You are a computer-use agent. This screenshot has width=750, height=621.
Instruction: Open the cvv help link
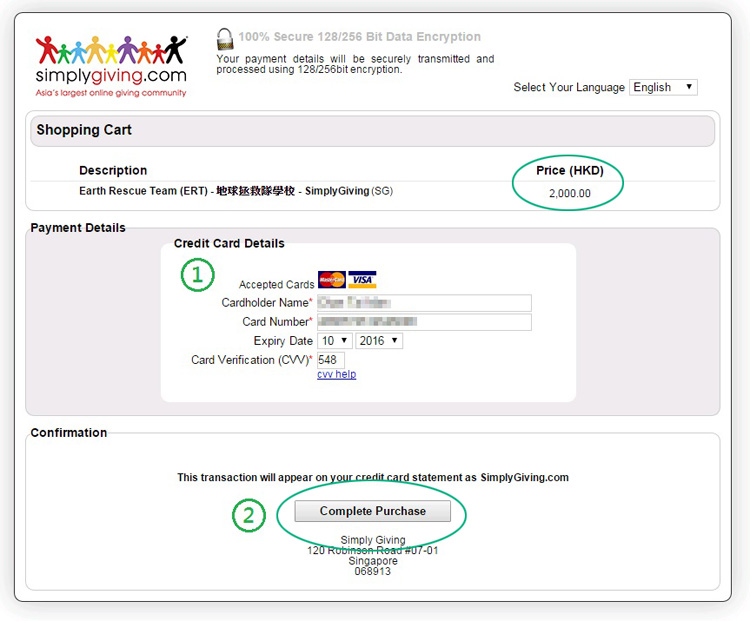pos(336,374)
